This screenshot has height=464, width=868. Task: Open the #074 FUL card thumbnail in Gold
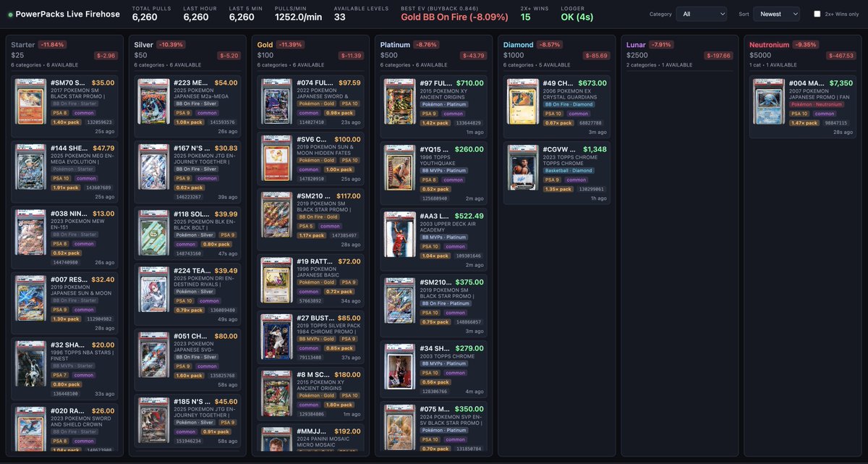277,101
